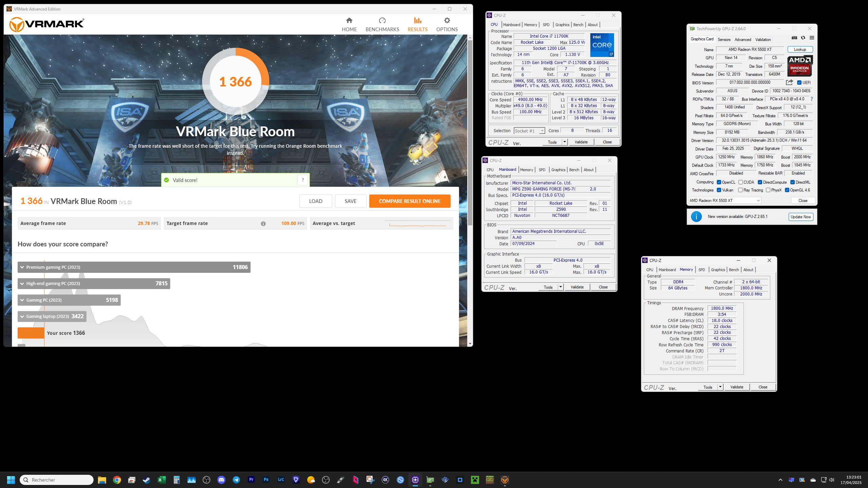Open Excel from the taskbar

(x=161, y=480)
